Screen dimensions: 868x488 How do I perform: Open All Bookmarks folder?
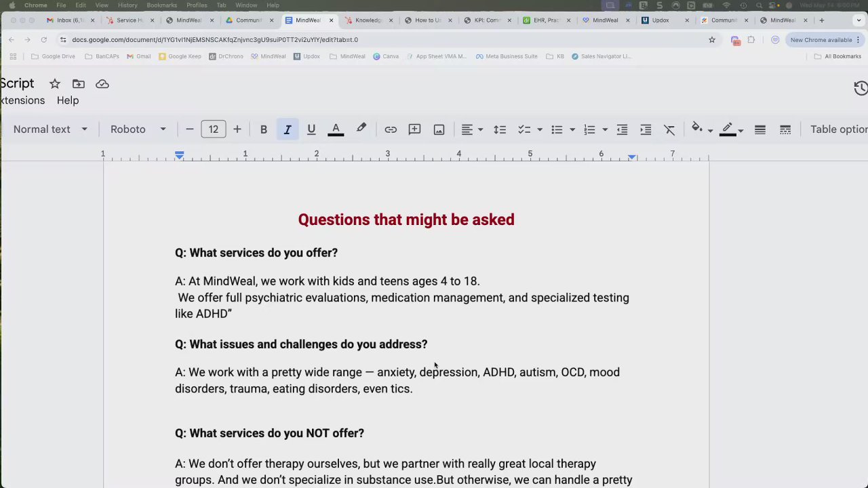pyautogui.click(x=837, y=56)
